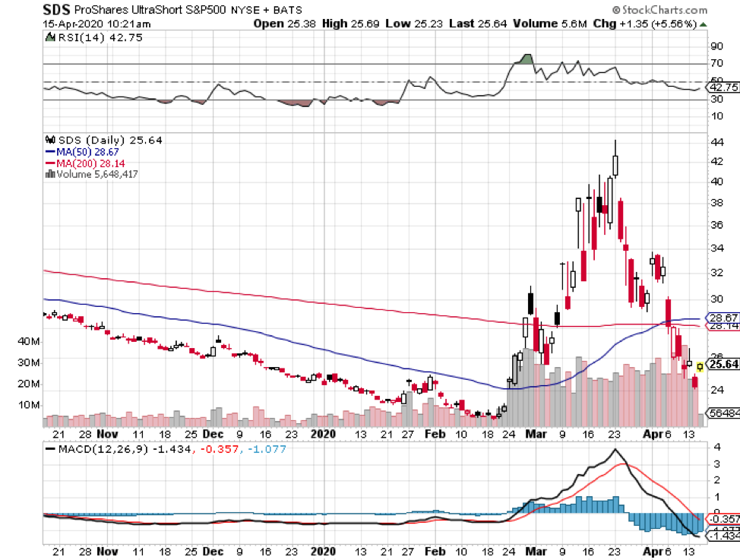Viewport: 740px width, 560px height.
Task: Click the 24 label on price axis
Action: [717, 390]
